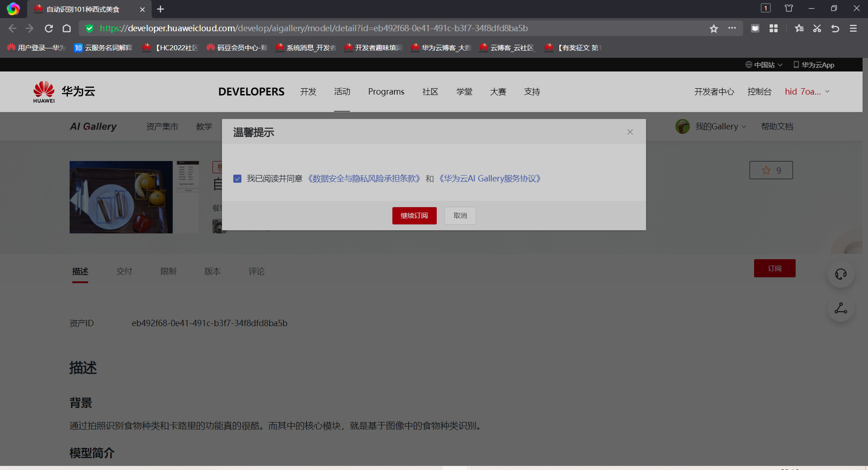Open the browser profile color icon

13,9
